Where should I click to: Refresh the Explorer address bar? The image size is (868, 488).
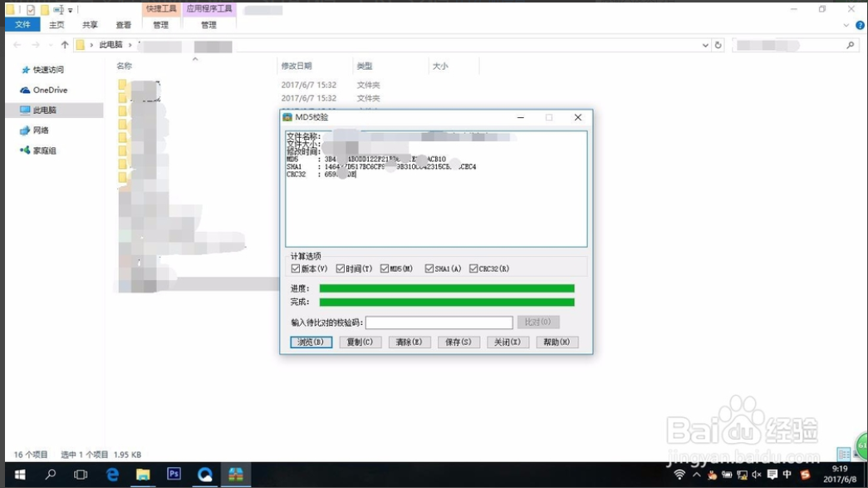click(718, 46)
